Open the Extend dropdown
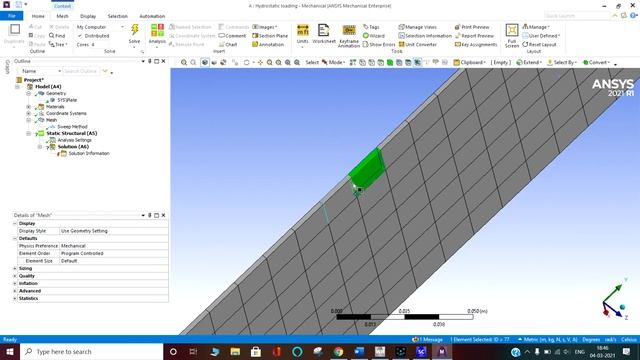The width and height of the screenshot is (640, 360). [x=529, y=62]
